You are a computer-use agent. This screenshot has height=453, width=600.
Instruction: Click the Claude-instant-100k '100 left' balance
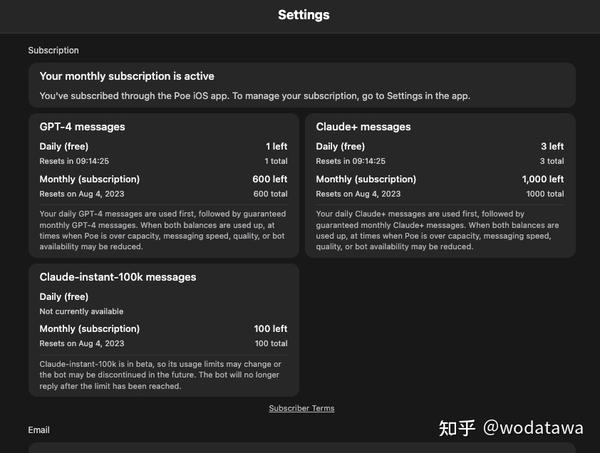(x=271, y=328)
